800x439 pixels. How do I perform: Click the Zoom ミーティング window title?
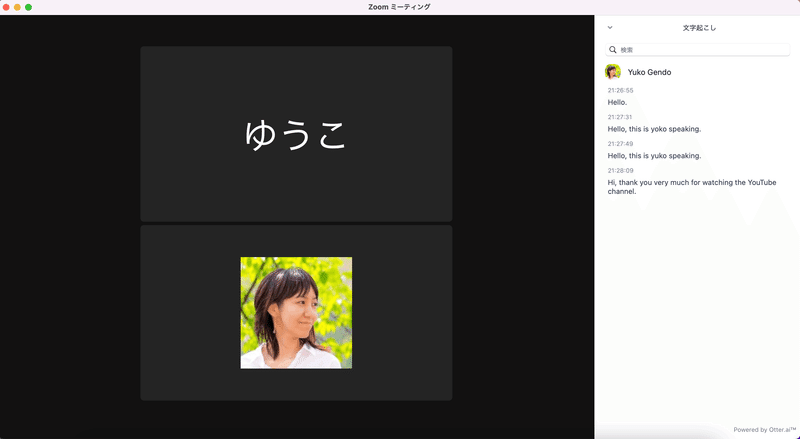(399, 7)
